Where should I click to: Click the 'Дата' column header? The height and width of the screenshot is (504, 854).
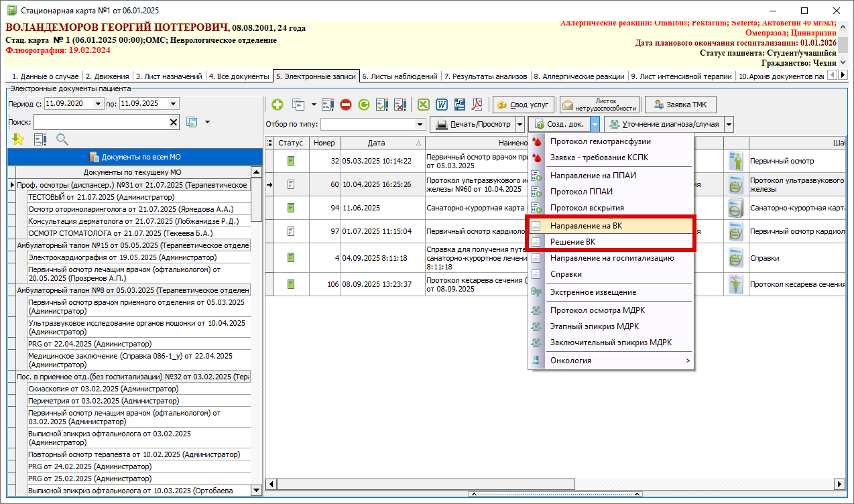pos(383,143)
